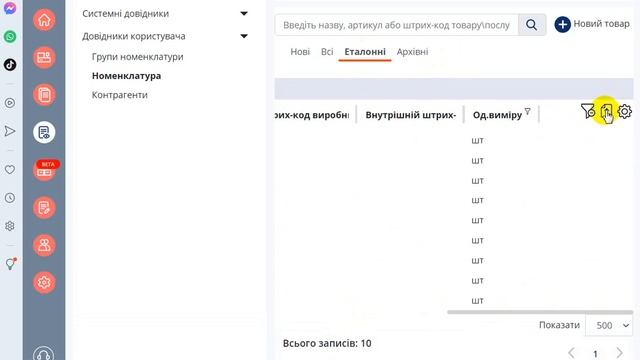Click Всього записів: 10 text

click(327, 343)
